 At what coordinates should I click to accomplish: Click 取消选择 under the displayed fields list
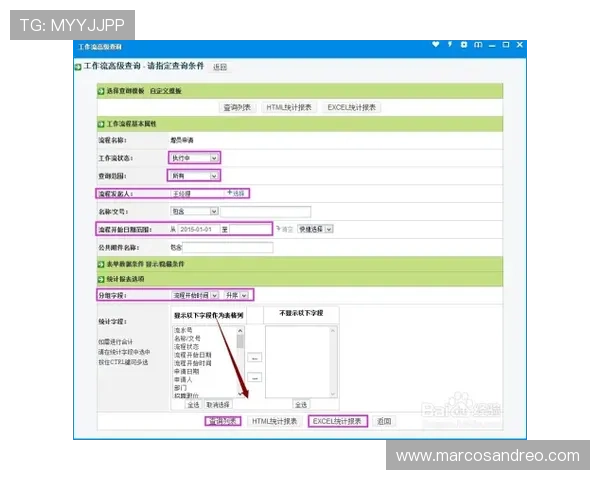pos(218,405)
